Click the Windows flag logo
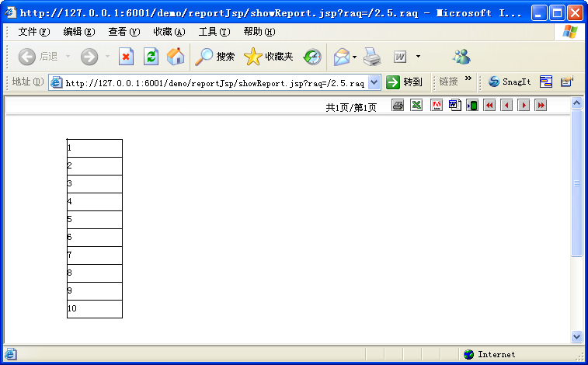Image resolution: width=588 pixels, height=365 pixels. point(570,32)
